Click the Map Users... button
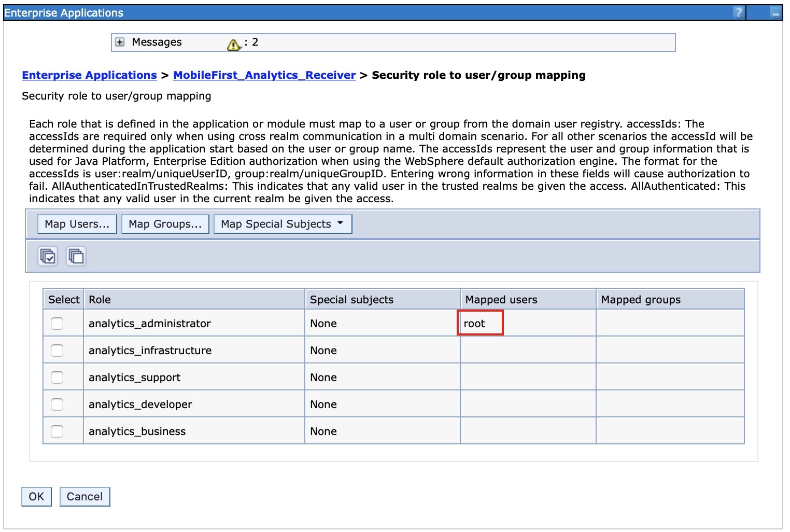 click(77, 224)
